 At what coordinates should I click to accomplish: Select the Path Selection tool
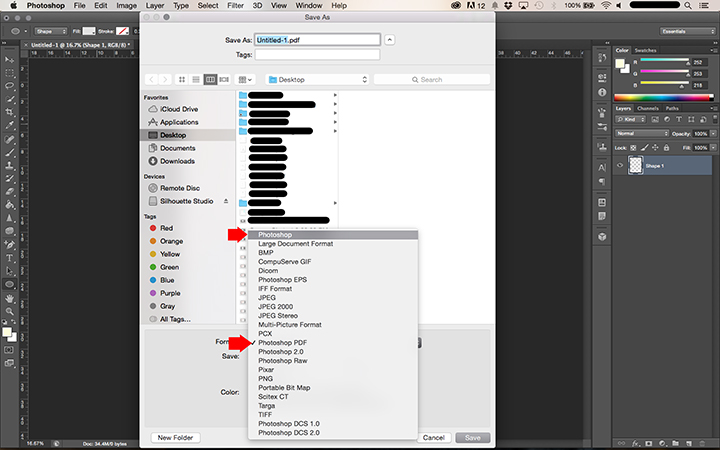9,271
